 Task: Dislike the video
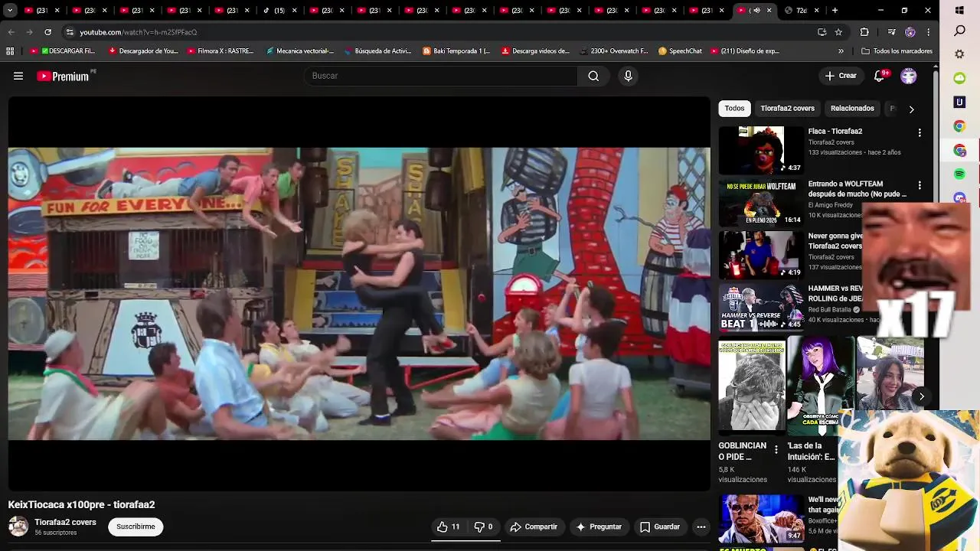pos(483,527)
